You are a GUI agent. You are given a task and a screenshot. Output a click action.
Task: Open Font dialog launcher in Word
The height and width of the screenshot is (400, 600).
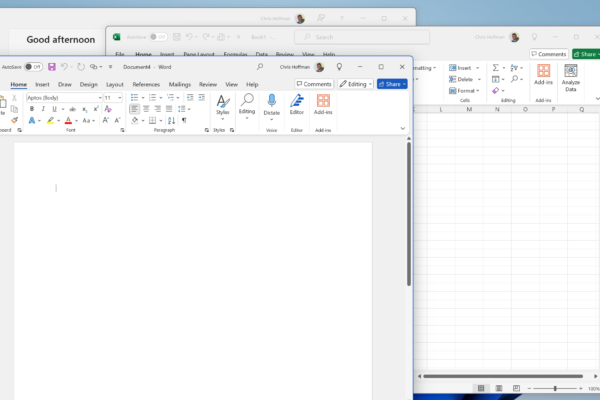click(122, 130)
